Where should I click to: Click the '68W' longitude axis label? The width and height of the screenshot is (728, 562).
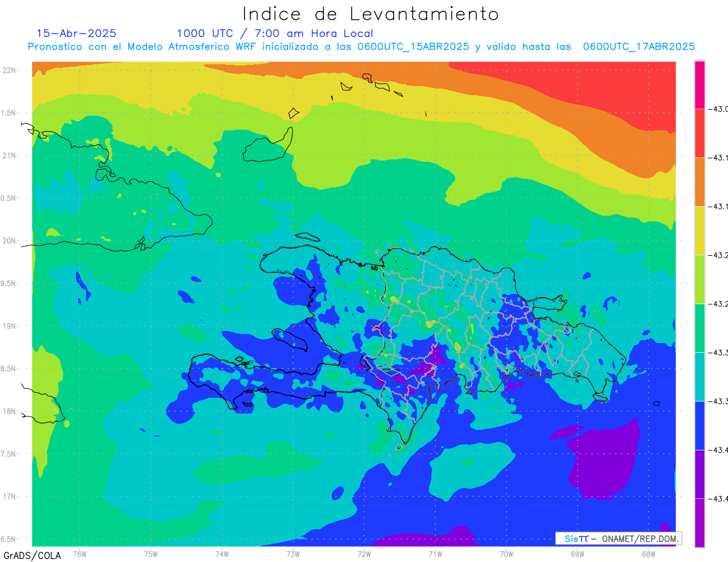click(x=649, y=554)
